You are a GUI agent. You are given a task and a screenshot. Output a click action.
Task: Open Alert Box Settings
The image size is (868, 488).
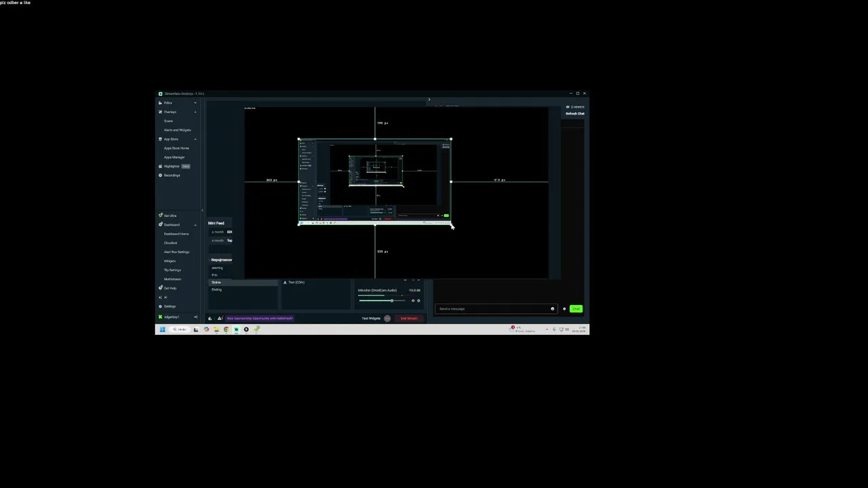[x=176, y=252]
